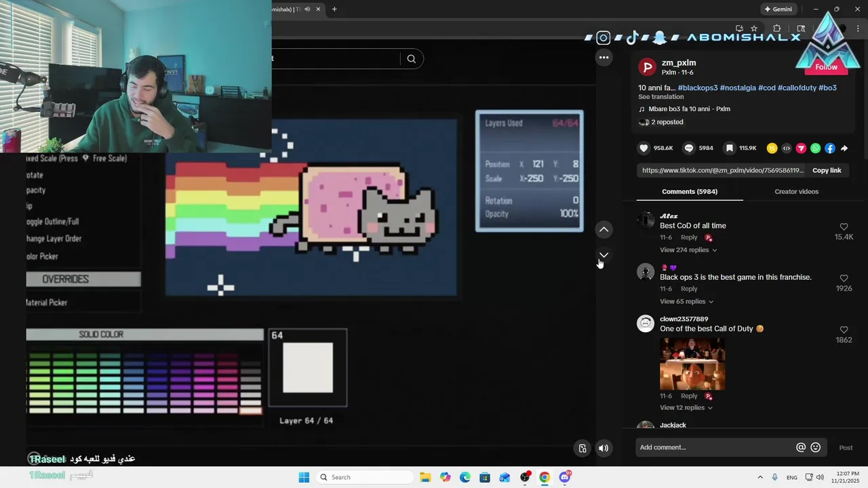Open the Windows Start menu
Screen dimensions: 868x488
304,477
